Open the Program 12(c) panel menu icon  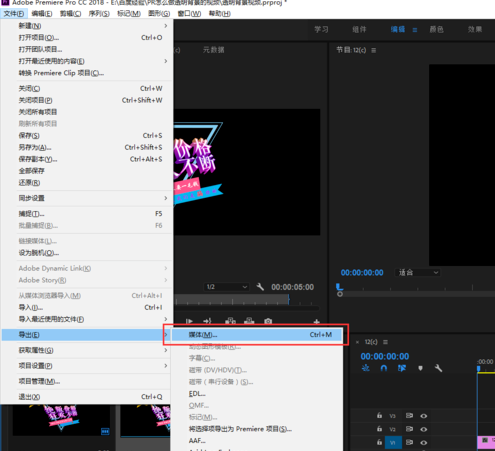374,50
